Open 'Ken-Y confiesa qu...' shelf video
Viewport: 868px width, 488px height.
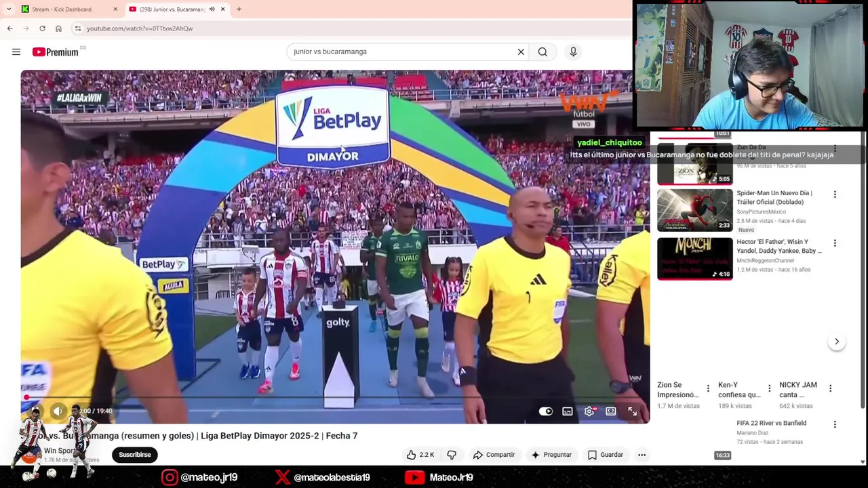739,390
